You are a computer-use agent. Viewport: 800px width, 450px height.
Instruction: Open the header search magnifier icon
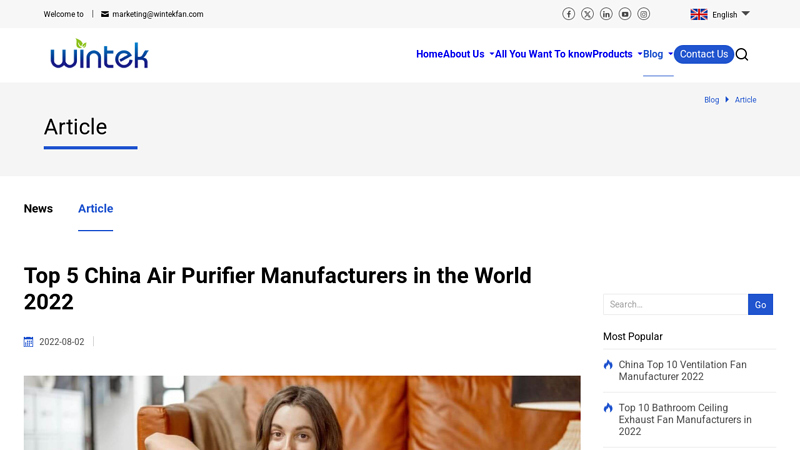coord(742,54)
